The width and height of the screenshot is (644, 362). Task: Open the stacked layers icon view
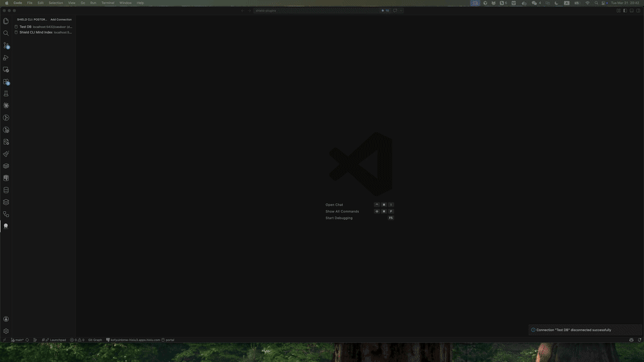click(6, 202)
